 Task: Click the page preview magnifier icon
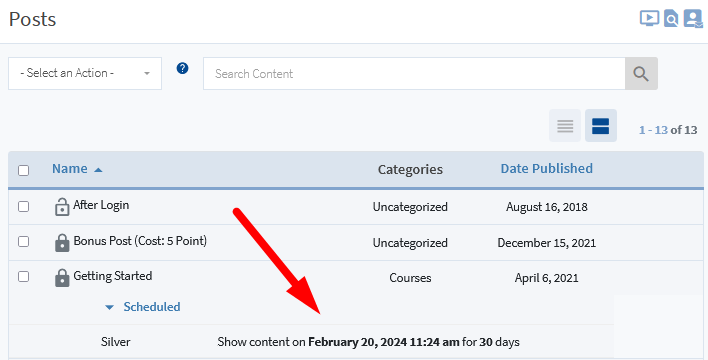[671, 19]
